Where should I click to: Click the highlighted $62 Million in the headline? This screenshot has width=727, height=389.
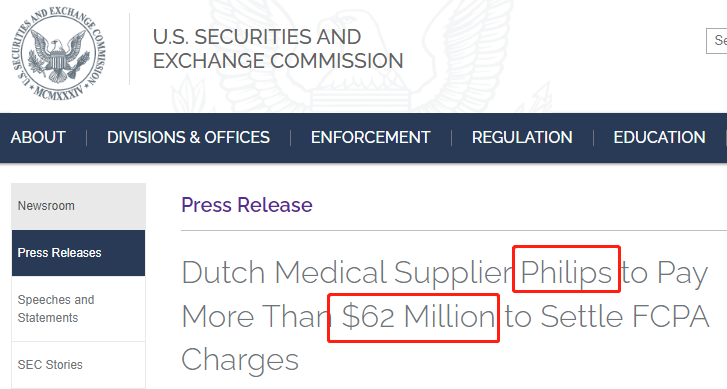click(418, 317)
